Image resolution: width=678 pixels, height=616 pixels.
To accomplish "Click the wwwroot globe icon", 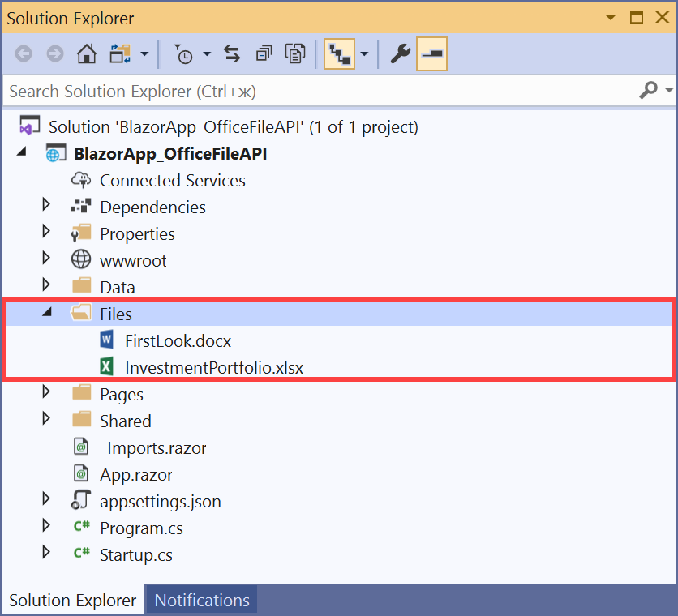I will point(81,259).
